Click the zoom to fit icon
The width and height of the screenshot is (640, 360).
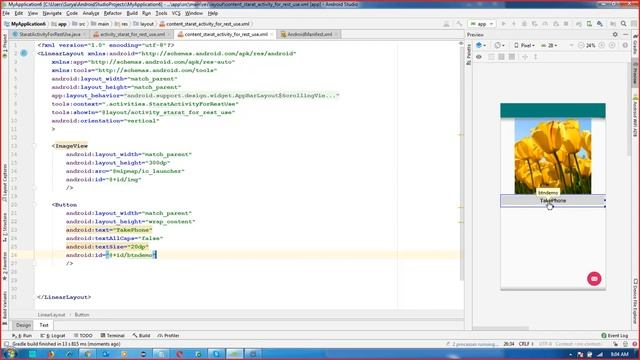coord(612,45)
